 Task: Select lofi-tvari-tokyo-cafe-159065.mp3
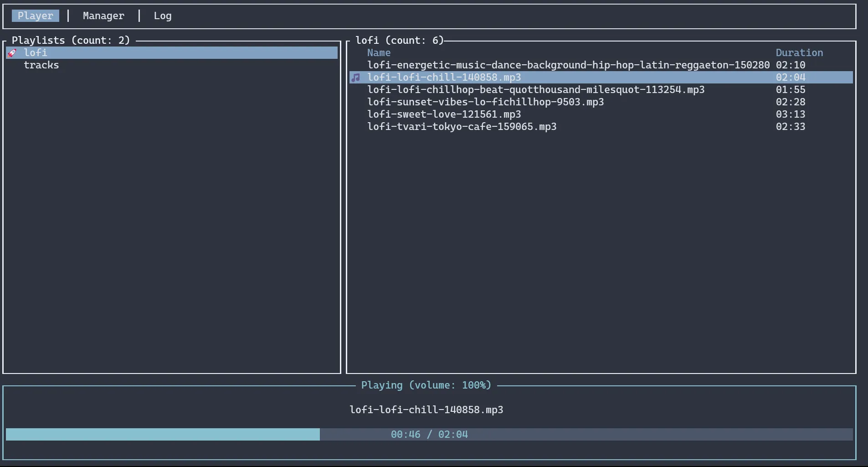[462, 126]
